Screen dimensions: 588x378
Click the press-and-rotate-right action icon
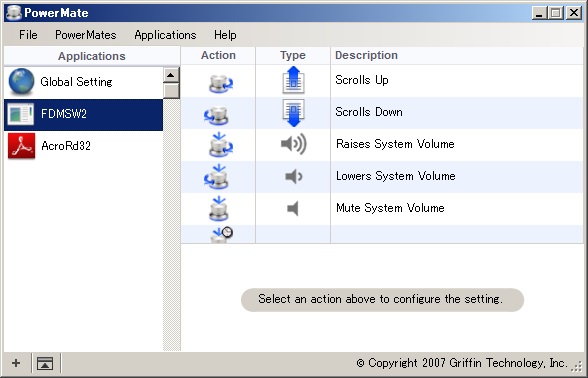coord(220,145)
